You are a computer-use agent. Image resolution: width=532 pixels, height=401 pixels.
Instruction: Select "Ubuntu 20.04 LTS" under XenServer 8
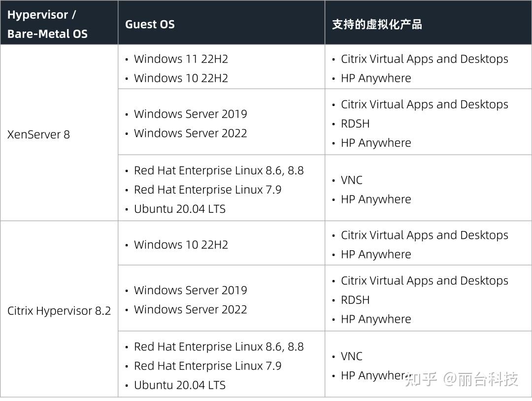[x=179, y=209]
